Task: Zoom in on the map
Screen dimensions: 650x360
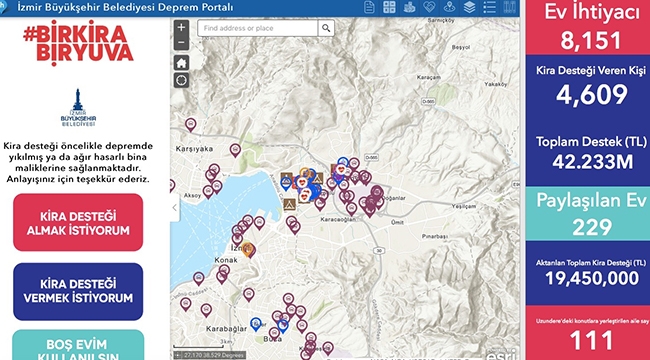Action: 181,28
